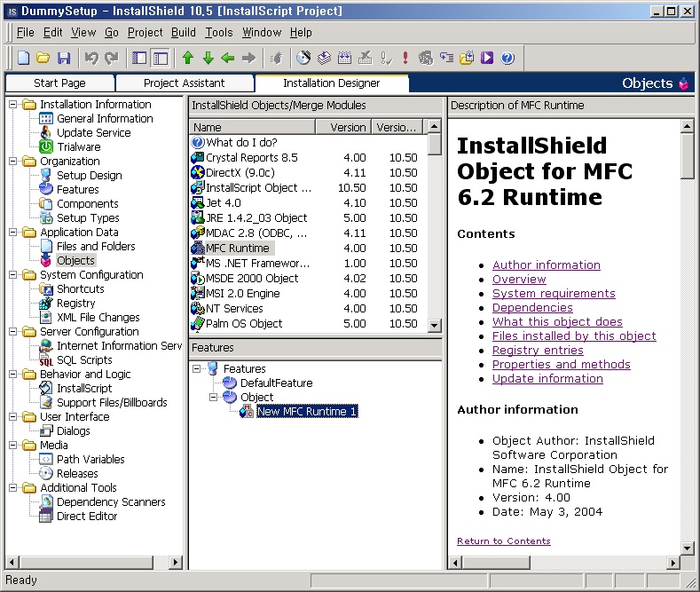Collapse the Application Data node
The width and height of the screenshot is (700, 592).
click(13, 233)
